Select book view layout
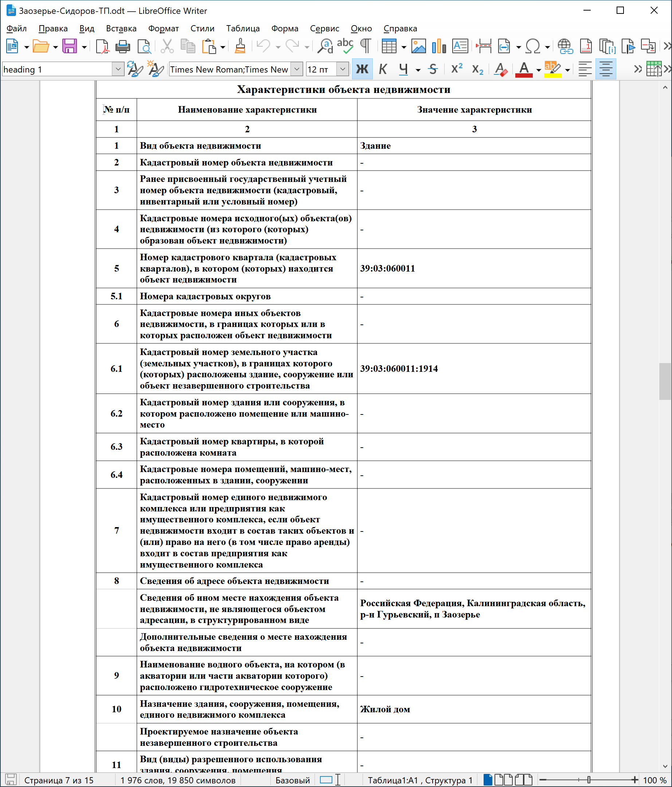 [524, 780]
